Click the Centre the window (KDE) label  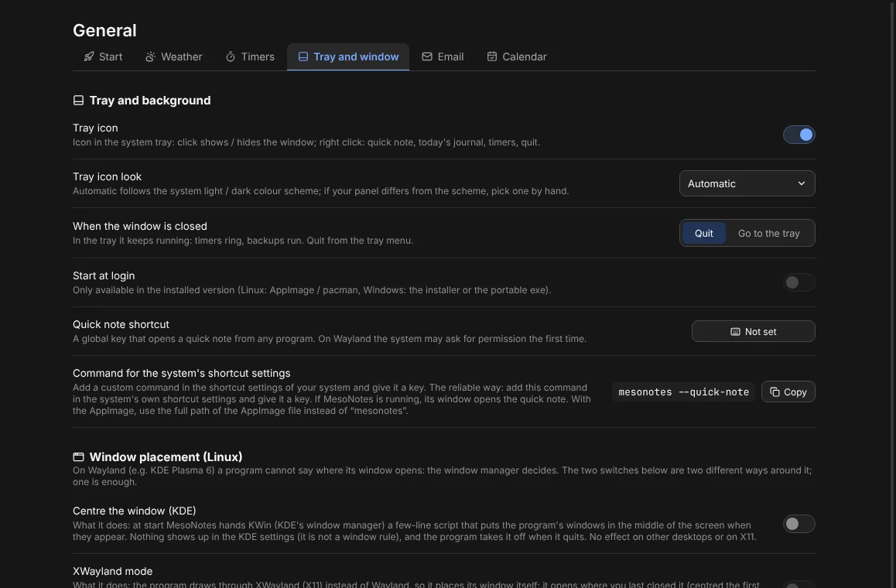135,511
